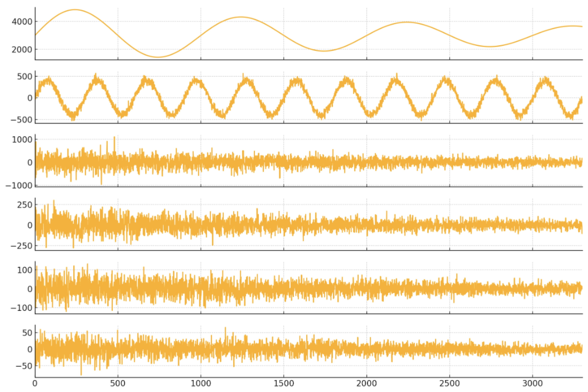Click the 1000 y-axis label in third plot
This screenshot has width=588, height=392.
coord(22,140)
